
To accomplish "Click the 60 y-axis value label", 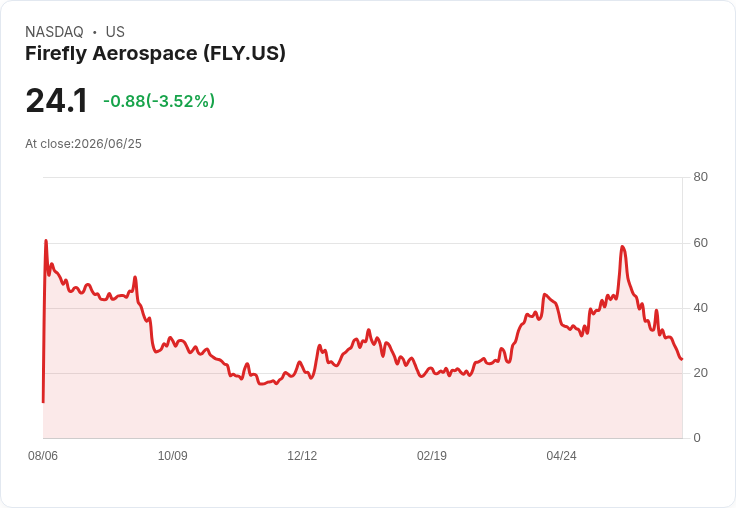I will pyautogui.click(x=700, y=243).
